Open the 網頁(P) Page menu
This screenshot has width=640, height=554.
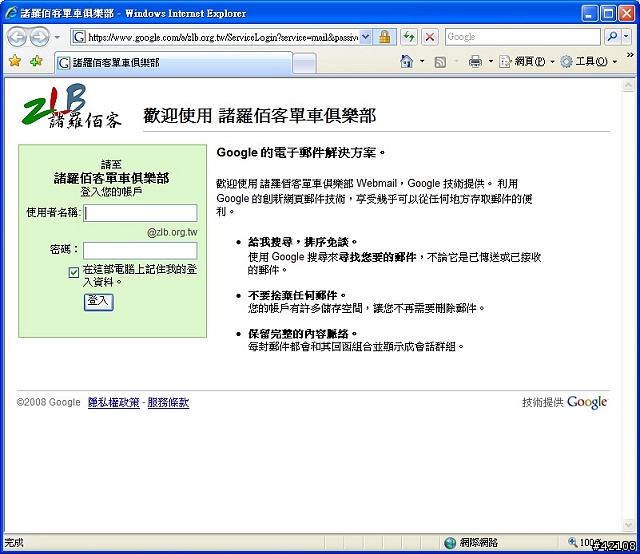click(x=527, y=62)
